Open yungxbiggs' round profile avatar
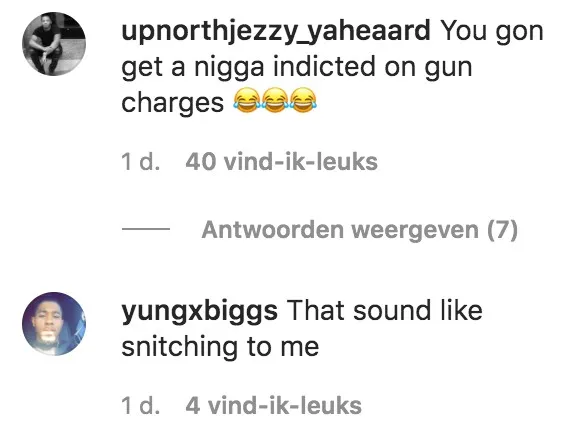This screenshot has height=434, width=566. coord(54,324)
